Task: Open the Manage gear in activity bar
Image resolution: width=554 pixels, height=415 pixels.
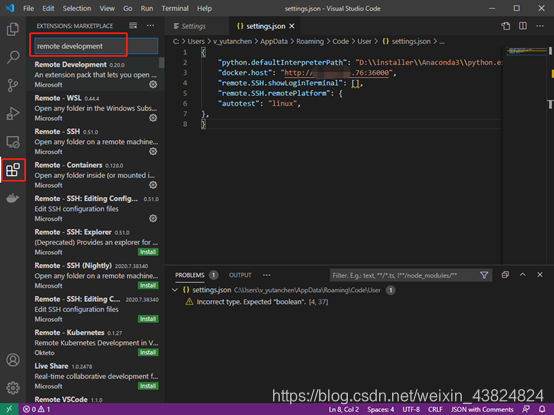Action: 13,388
